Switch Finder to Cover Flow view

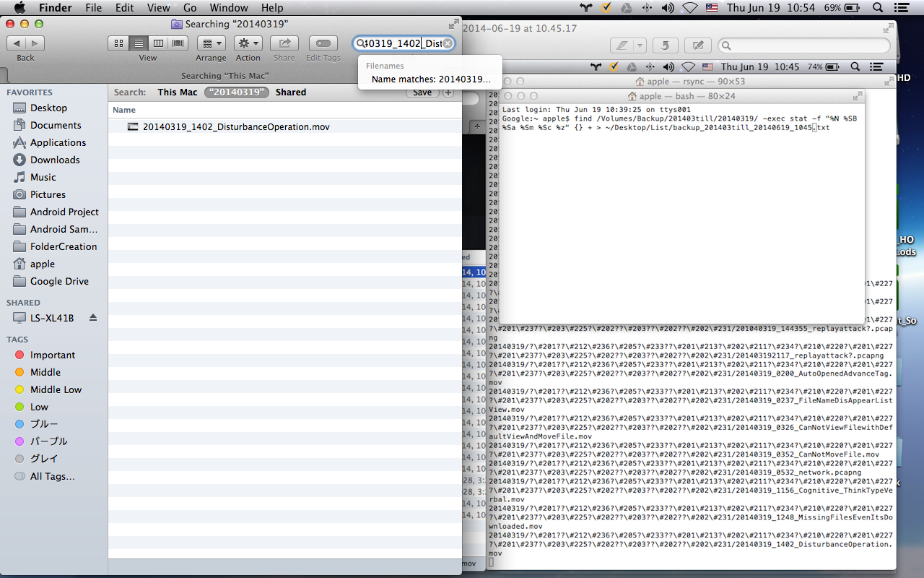(x=178, y=43)
